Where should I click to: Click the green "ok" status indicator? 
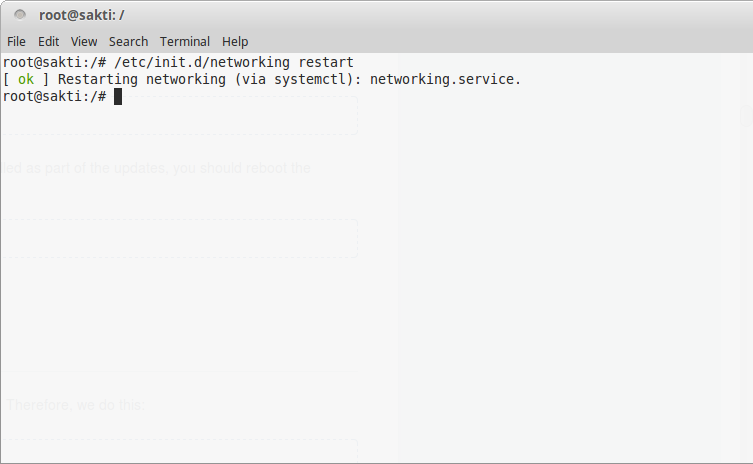[26, 79]
